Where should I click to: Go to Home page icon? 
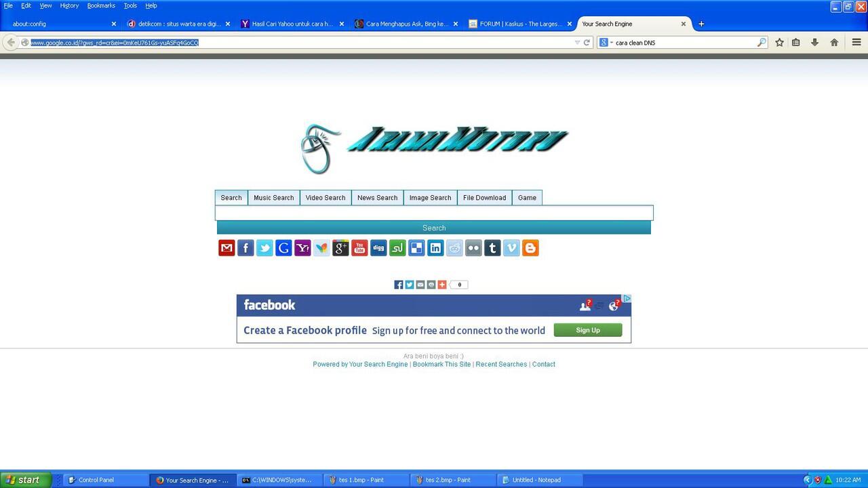click(x=834, y=42)
